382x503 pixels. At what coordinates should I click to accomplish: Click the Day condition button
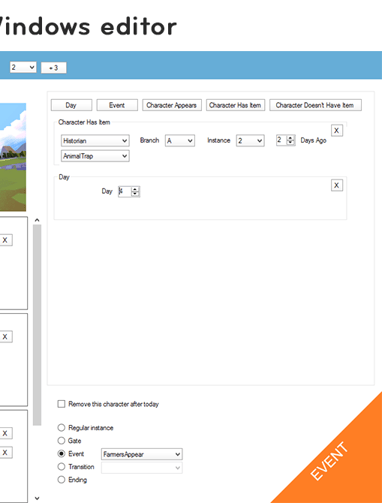tap(71, 105)
